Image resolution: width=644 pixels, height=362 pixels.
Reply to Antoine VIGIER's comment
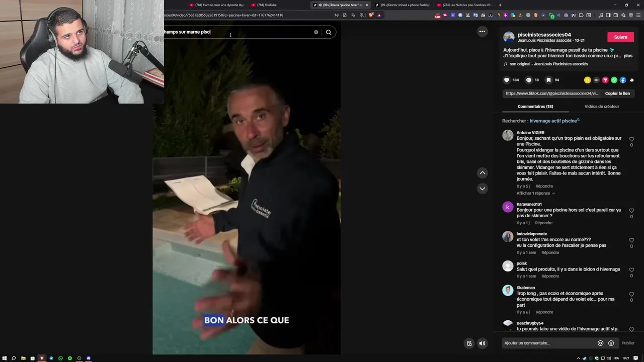[544, 186]
